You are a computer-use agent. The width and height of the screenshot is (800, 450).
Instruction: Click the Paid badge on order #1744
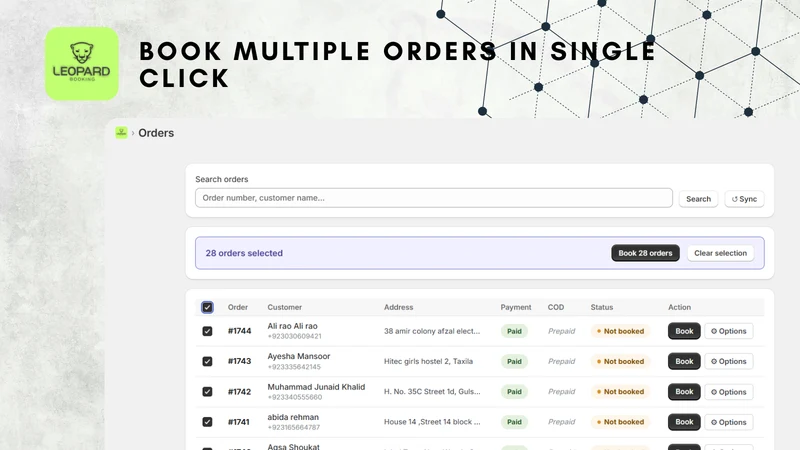(x=514, y=331)
